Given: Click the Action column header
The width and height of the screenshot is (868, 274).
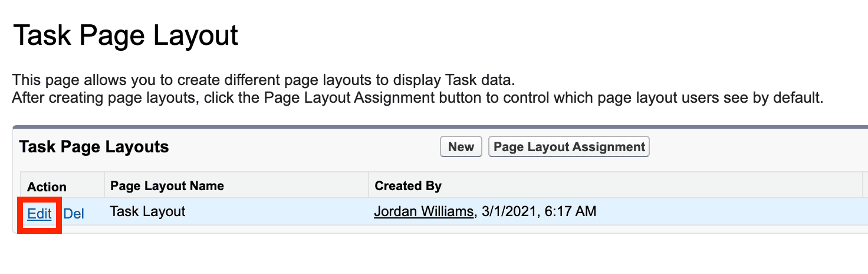Looking at the screenshot, I should point(47,187).
